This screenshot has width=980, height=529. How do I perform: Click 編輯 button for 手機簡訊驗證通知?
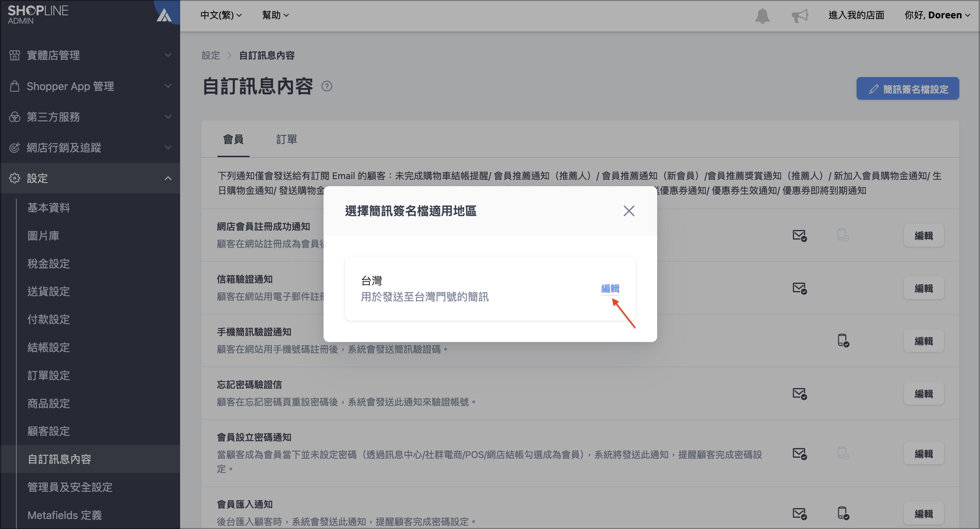point(924,341)
